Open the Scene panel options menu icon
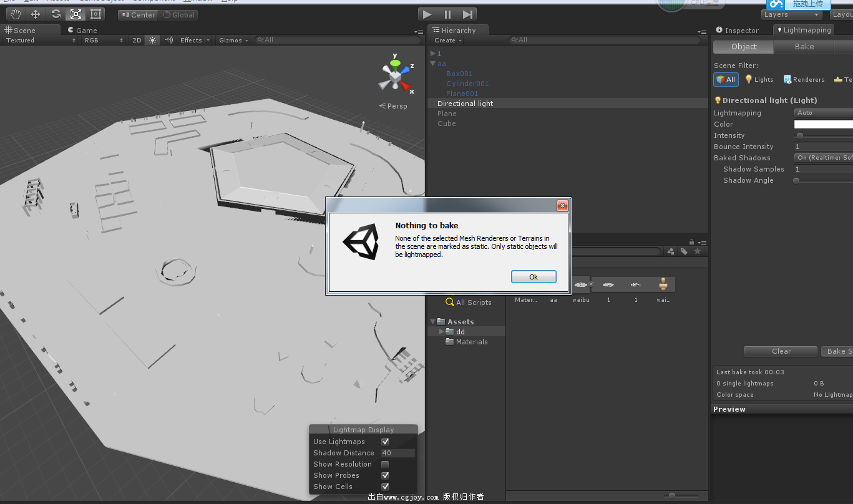 (x=419, y=31)
